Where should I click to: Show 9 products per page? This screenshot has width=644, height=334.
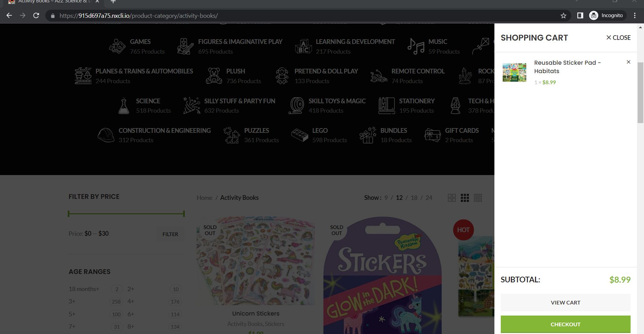(386, 198)
